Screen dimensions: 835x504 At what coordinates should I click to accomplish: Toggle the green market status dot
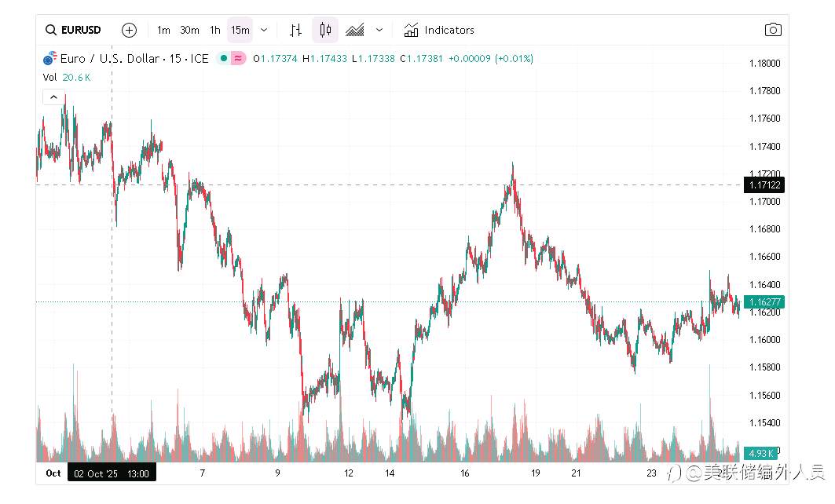click(x=223, y=58)
